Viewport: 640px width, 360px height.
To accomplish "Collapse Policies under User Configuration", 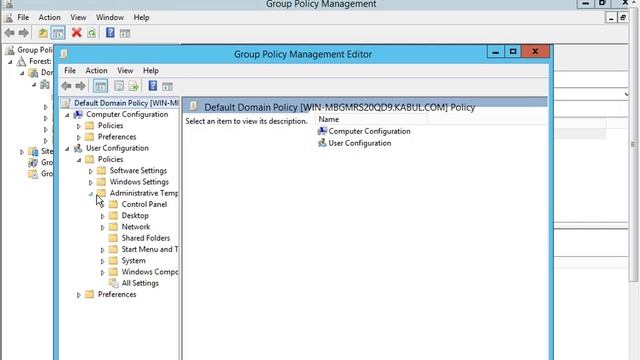I will pyautogui.click(x=79, y=160).
